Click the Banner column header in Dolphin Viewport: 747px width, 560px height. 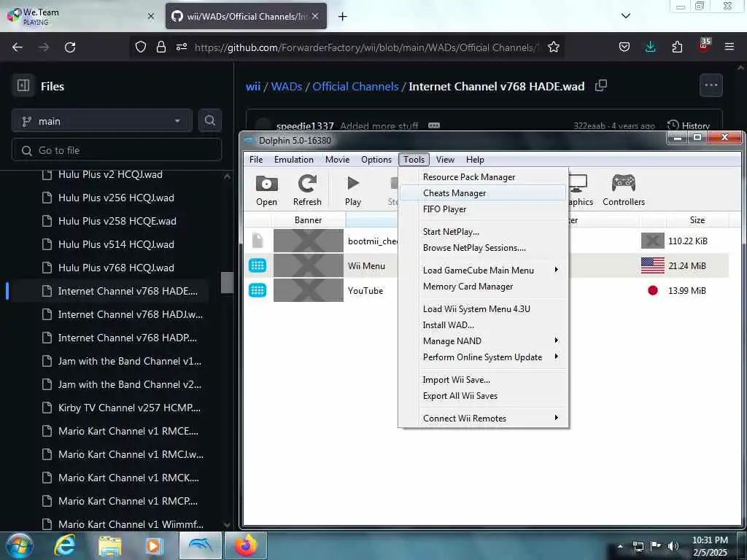click(309, 220)
